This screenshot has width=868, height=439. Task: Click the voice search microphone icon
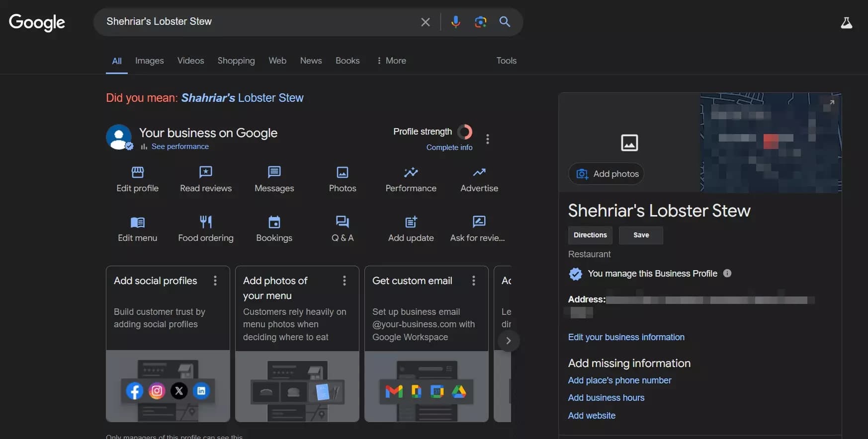pos(455,22)
